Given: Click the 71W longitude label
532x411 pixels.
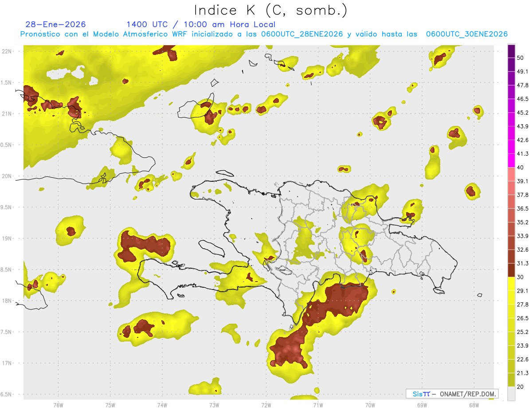Looking at the screenshot, I should coord(318,405).
